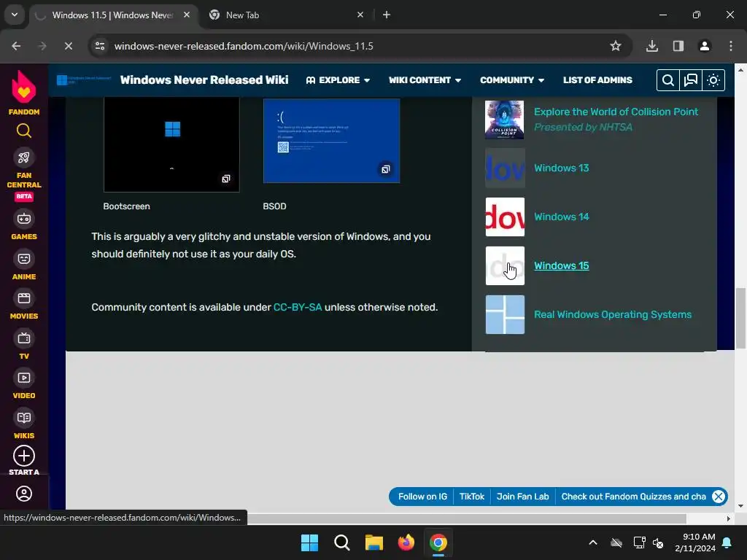Open the Windows 14 article link

(x=561, y=217)
